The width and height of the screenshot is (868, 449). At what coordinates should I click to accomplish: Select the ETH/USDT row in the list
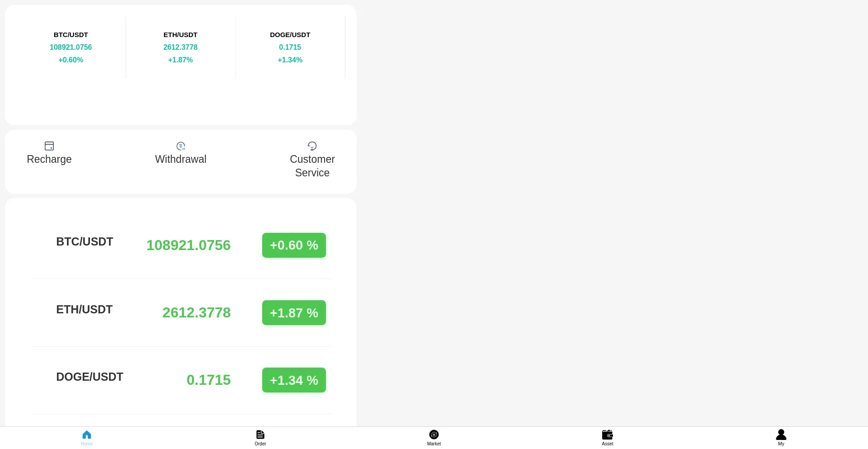[x=84, y=309]
